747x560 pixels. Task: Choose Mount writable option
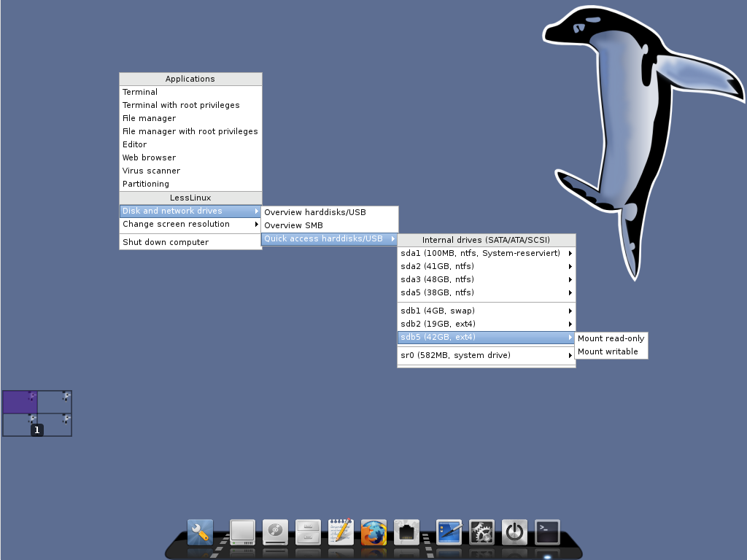(x=608, y=351)
